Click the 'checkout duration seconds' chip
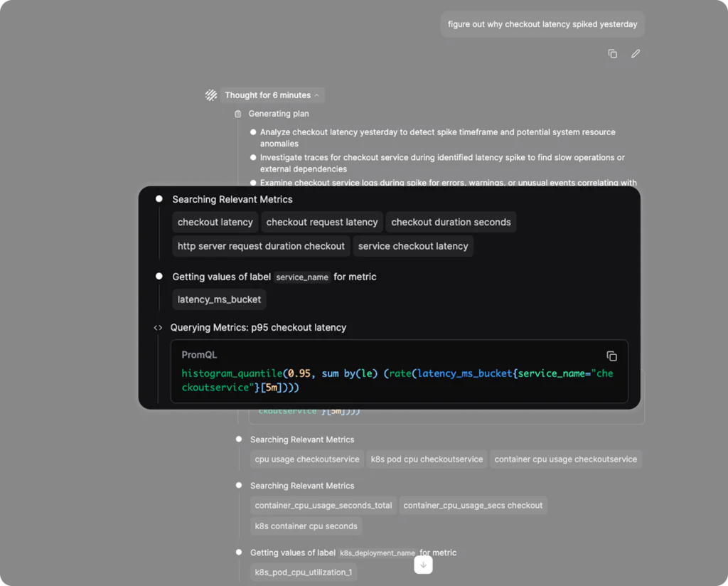Screen dimensions: 728x586 (x=451, y=222)
